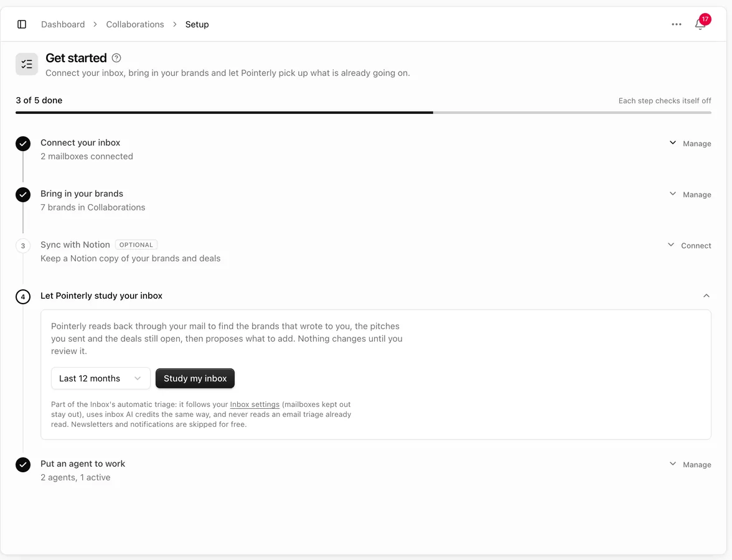732x560 pixels.
Task: Click the checkmark for Put an agent to work
Action: coord(23,465)
